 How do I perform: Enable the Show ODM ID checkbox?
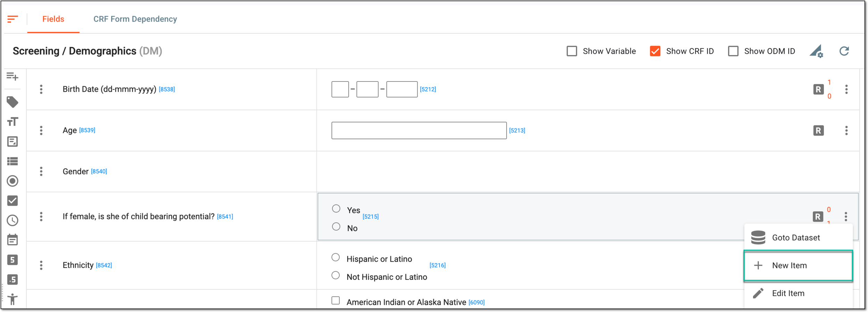pos(733,51)
